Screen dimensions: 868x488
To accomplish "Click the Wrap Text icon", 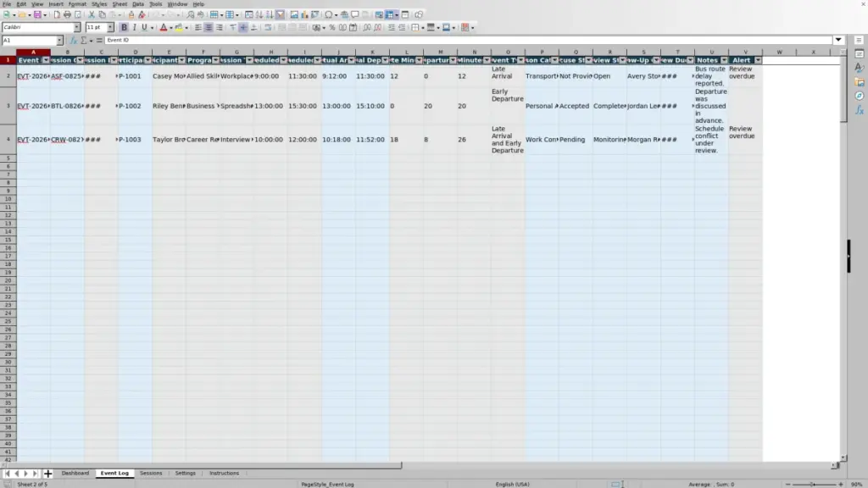I will point(268,28).
